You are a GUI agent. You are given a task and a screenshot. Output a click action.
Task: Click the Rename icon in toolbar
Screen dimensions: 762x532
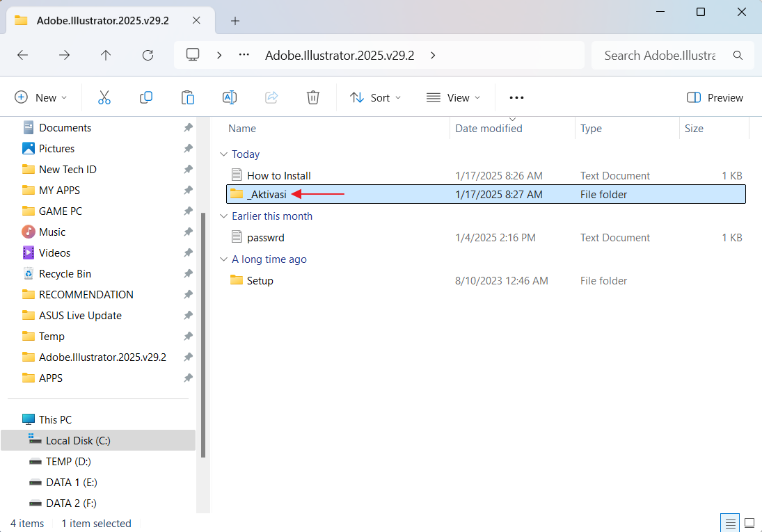click(230, 97)
